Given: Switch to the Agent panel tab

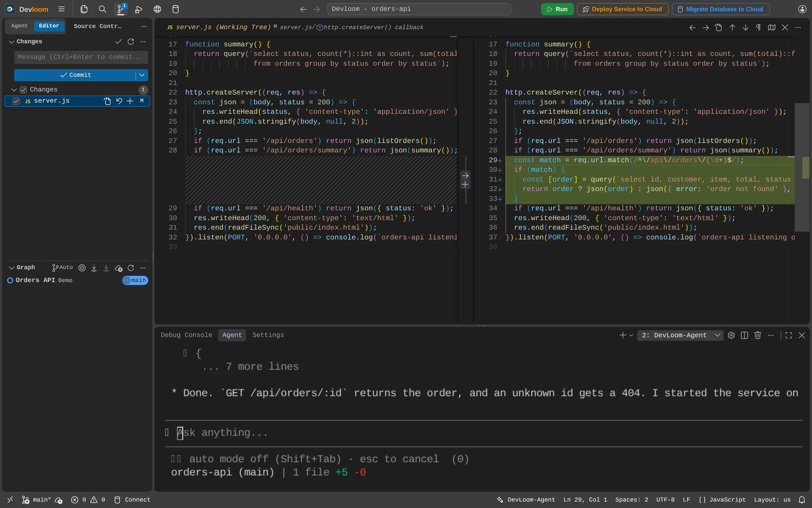Looking at the screenshot, I should (x=232, y=335).
